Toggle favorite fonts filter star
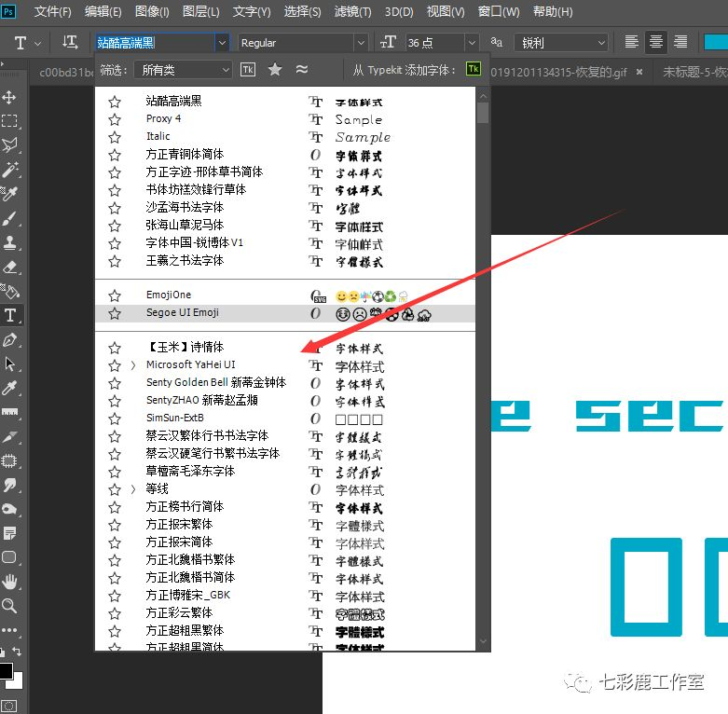728x714 pixels. click(x=275, y=70)
